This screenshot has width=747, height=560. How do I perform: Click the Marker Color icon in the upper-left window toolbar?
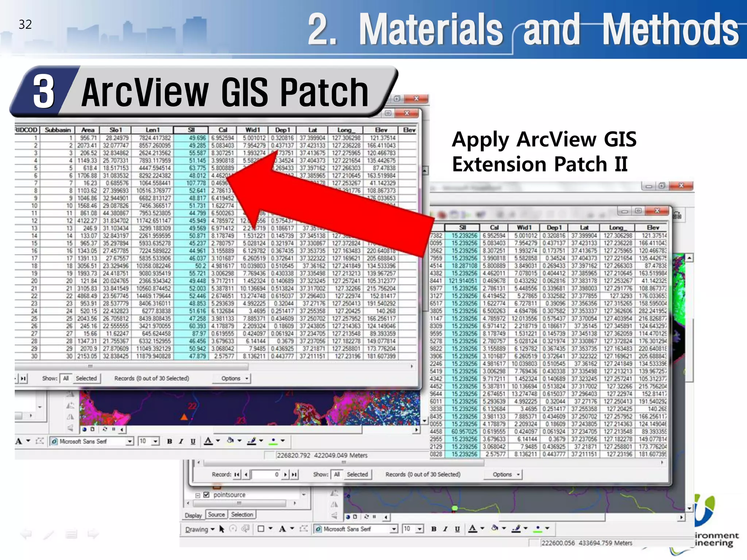coord(274,441)
